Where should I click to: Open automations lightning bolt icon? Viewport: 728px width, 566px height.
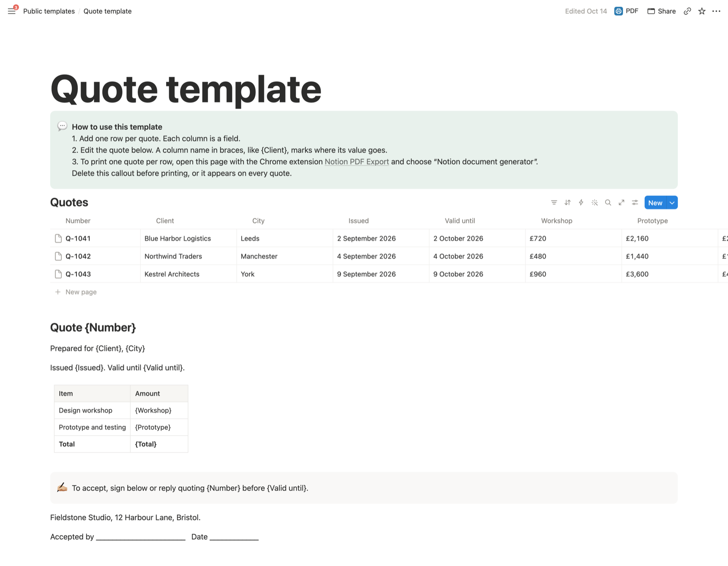point(581,203)
